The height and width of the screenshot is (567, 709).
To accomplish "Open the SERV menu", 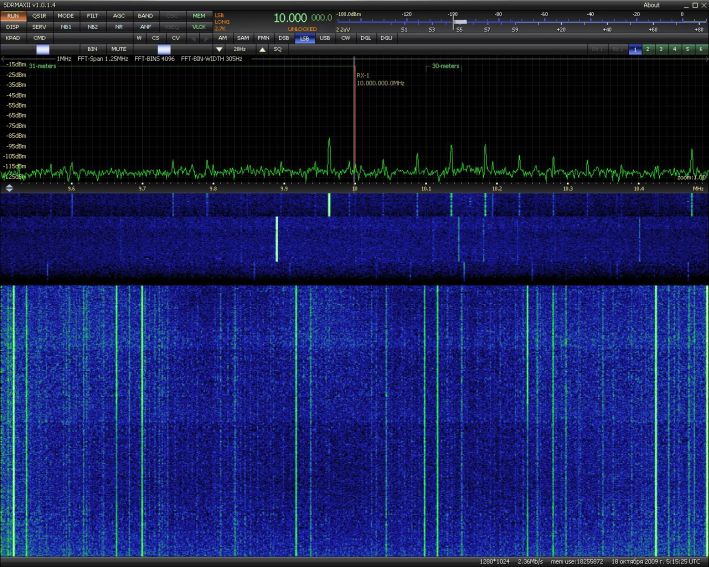I will [x=39, y=27].
